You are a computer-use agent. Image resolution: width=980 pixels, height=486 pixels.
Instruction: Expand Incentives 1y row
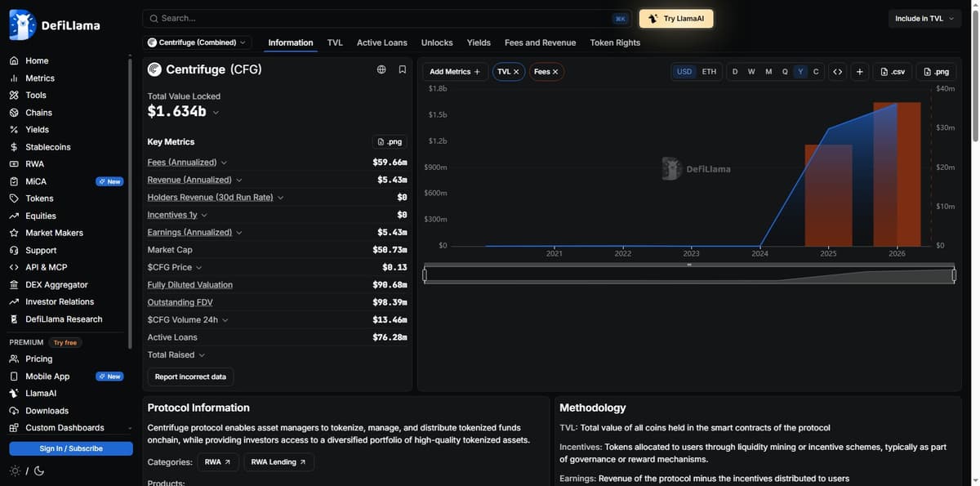(x=204, y=215)
